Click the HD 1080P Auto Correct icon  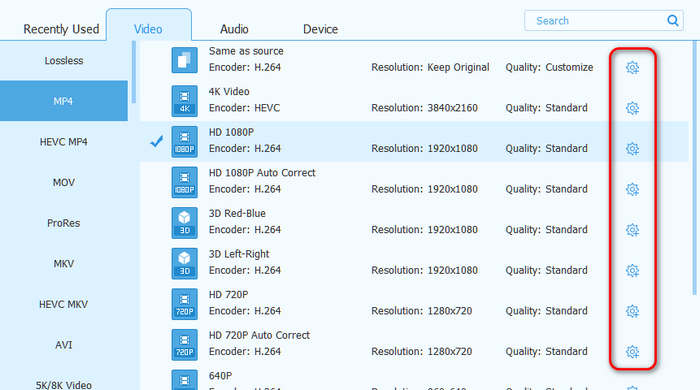[x=184, y=182]
